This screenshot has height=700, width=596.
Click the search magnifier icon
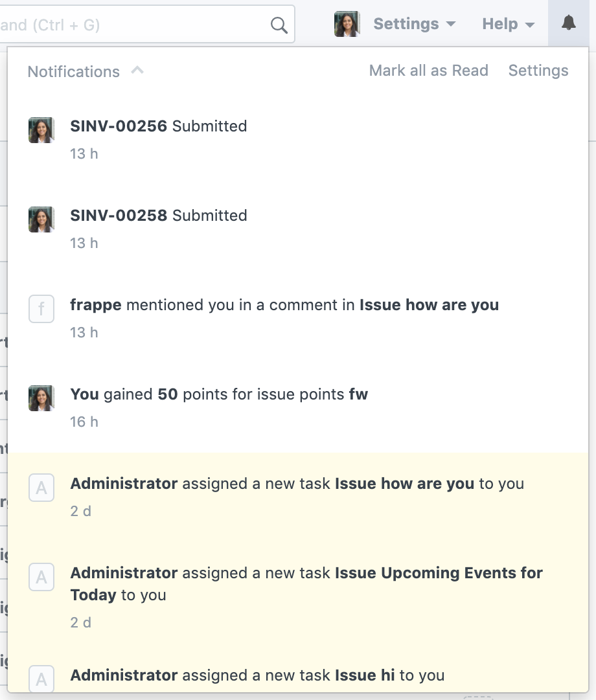point(279,24)
